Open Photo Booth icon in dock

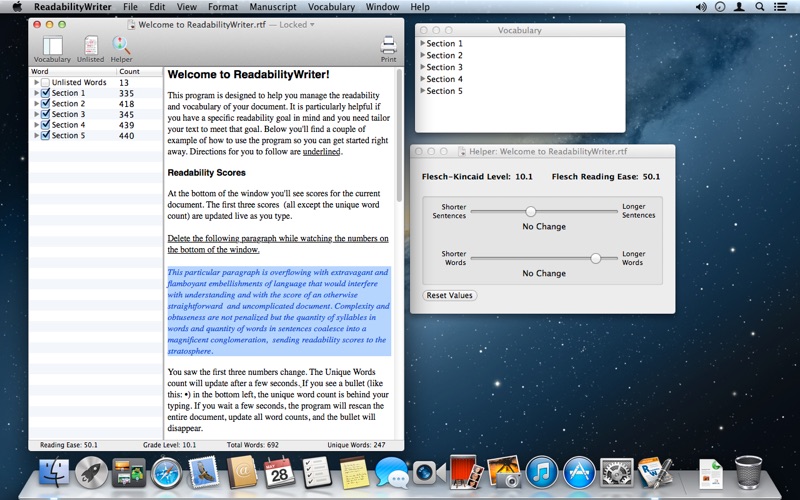pyautogui.click(x=466, y=472)
